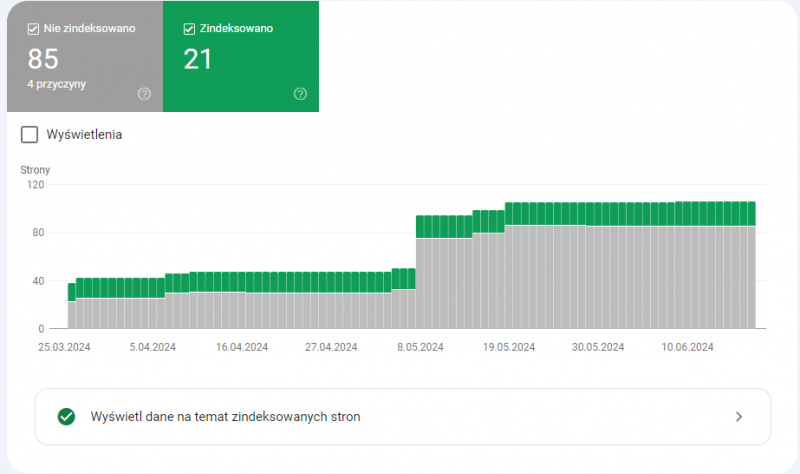Click the 120 value on Y axis
This screenshot has height=474, width=800.
pyautogui.click(x=35, y=185)
